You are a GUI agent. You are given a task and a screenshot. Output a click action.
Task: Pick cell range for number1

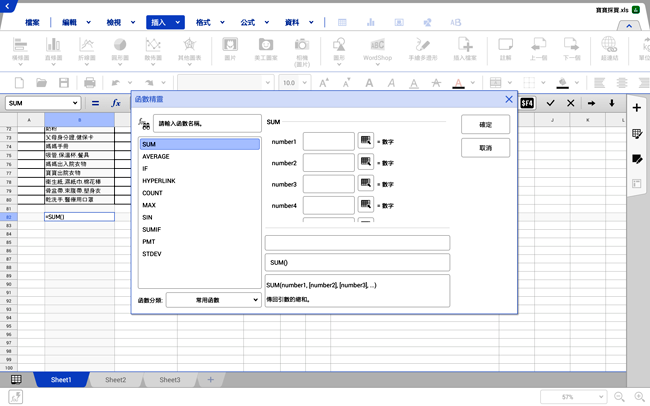coord(366,141)
